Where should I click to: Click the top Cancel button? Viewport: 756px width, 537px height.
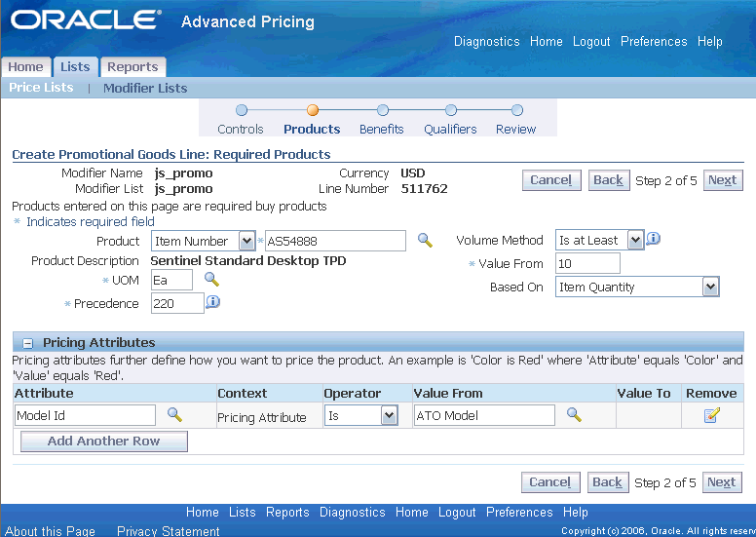[x=551, y=180]
